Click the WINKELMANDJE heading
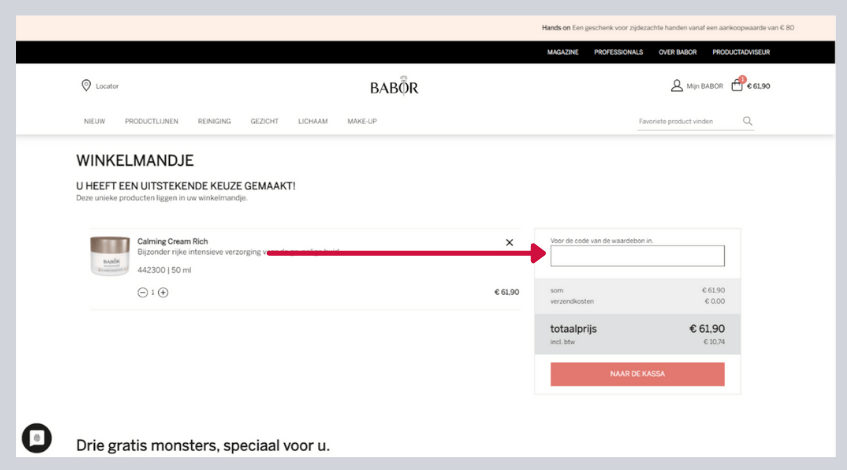847x470 pixels. click(x=135, y=160)
